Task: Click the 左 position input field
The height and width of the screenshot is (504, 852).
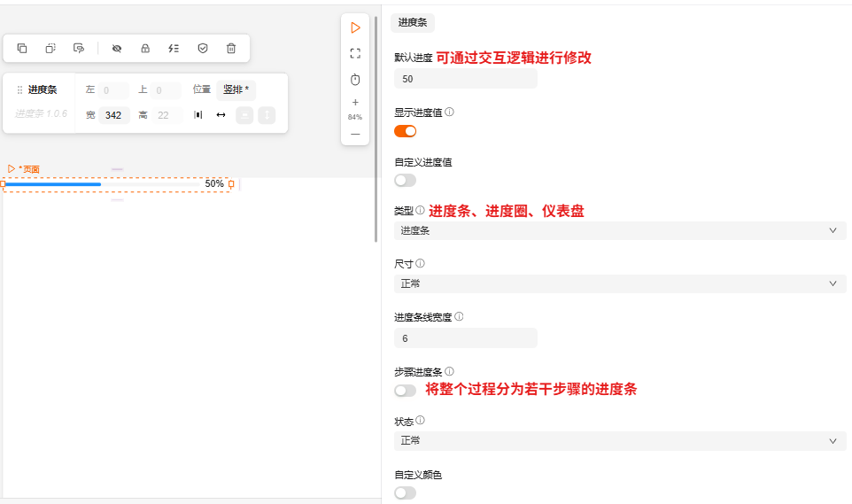Action: [x=113, y=90]
